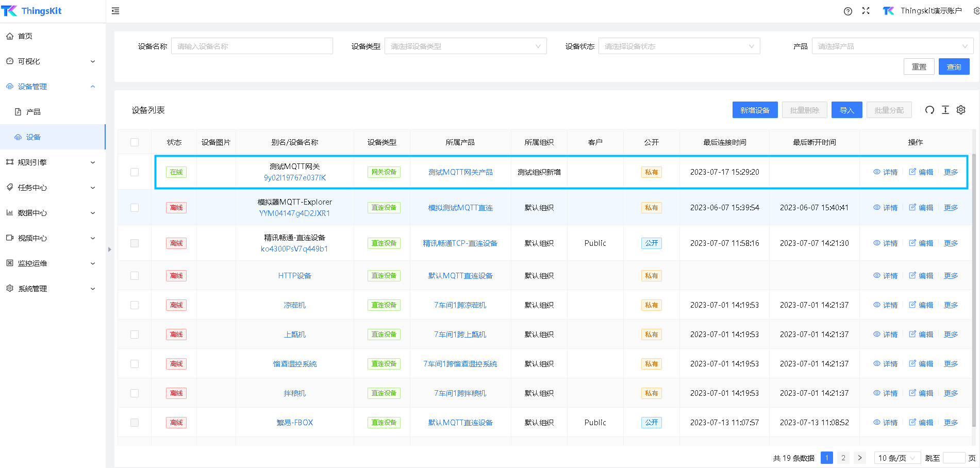Image resolution: width=980 pixels, height=468 pixels.
Task: Select checkbox for 测试MQTT网关 device row
Action: tap(135, 172)
